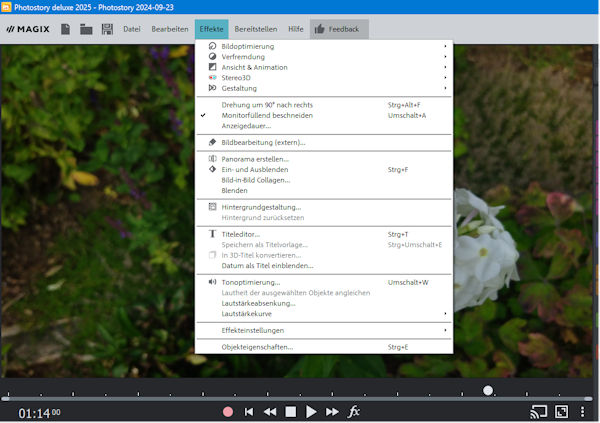The image size is (600, 423).
Task: Click the cast to device icon
Action: click(x=538, y=412)
